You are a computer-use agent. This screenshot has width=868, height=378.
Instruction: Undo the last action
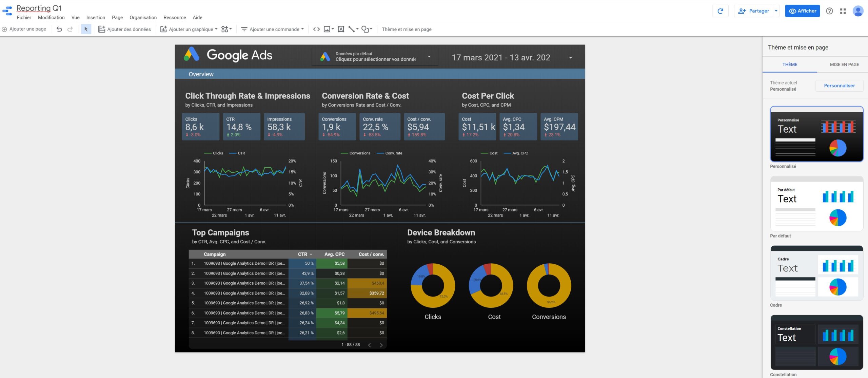tap(60, 29)
